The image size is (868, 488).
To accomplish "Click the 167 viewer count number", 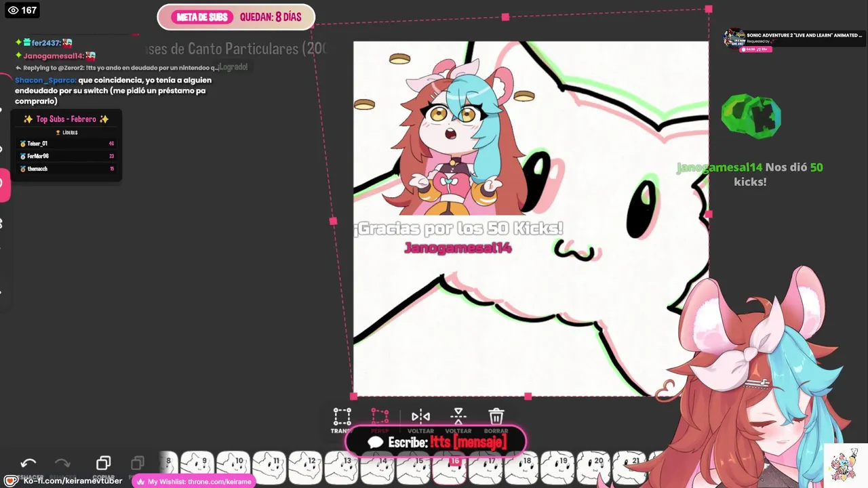I will [28, 10].
